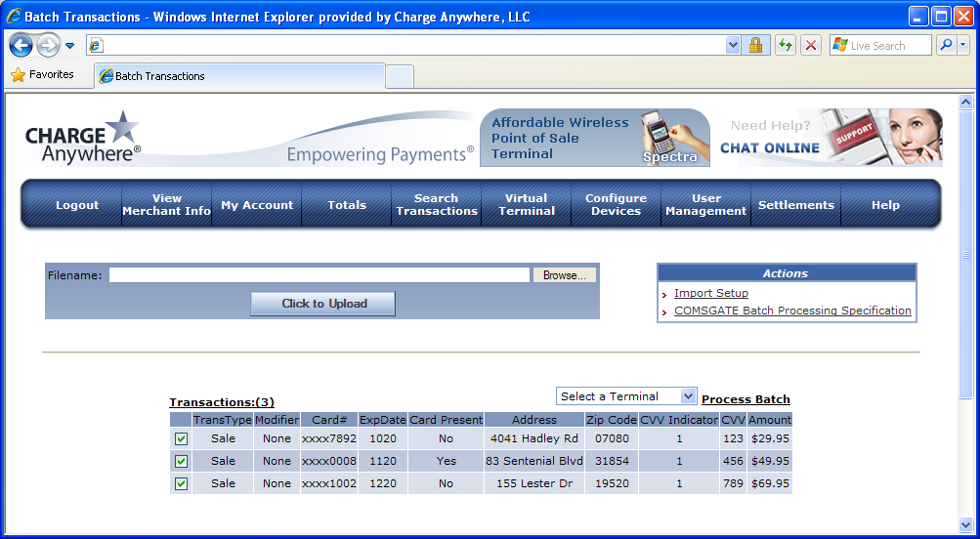Click the Charge Anywhere logo
This screenshot has height=539, width=980.
(83, 137)
